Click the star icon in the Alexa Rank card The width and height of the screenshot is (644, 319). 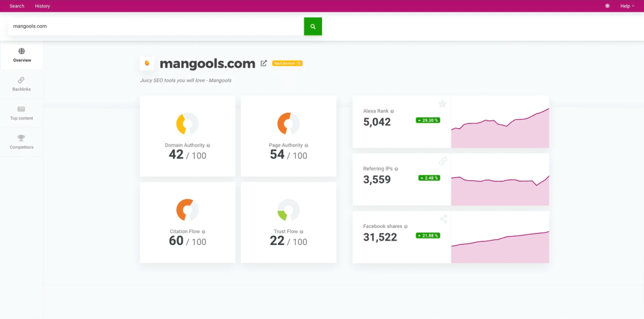[x=442, y=104]
